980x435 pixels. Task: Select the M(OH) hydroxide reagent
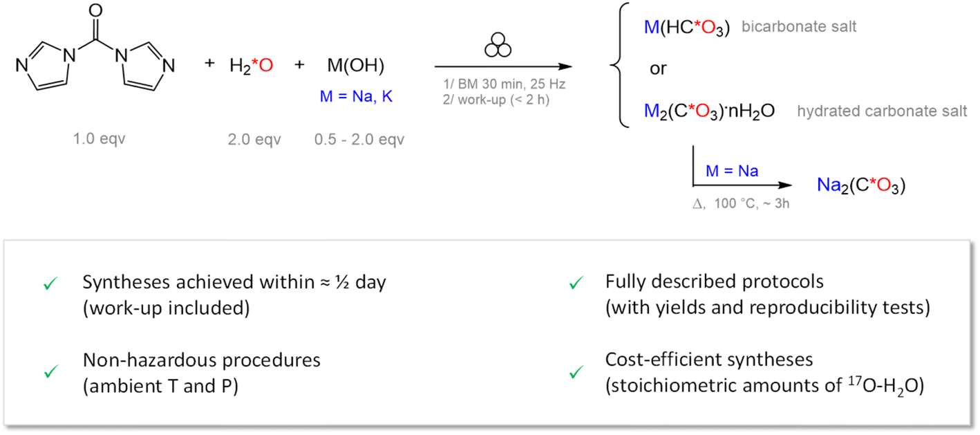(356, 66)
